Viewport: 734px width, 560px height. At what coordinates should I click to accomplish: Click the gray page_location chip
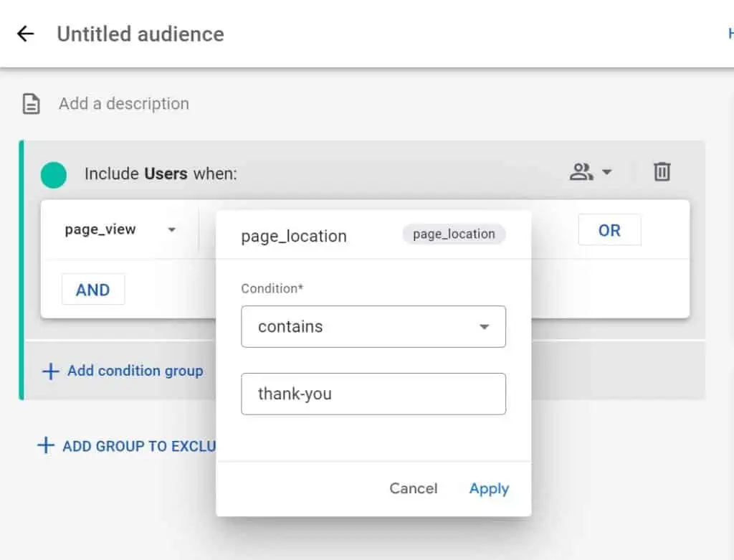click(x=454, y=234)
